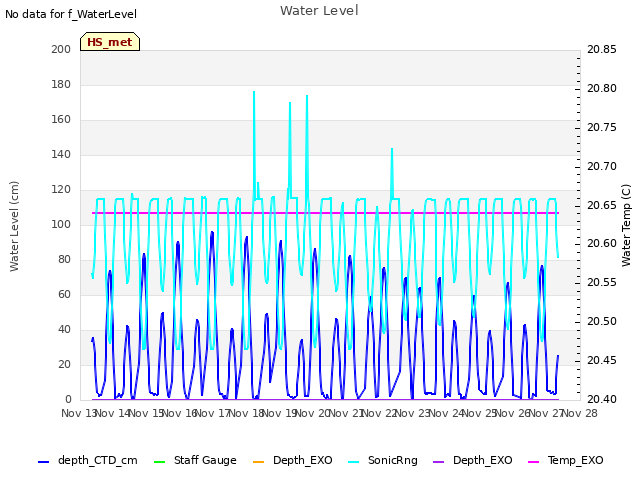Screen dimensions: 640x480
Task: Click the 20.65 right axis tick label
Action: coord(602,205)
